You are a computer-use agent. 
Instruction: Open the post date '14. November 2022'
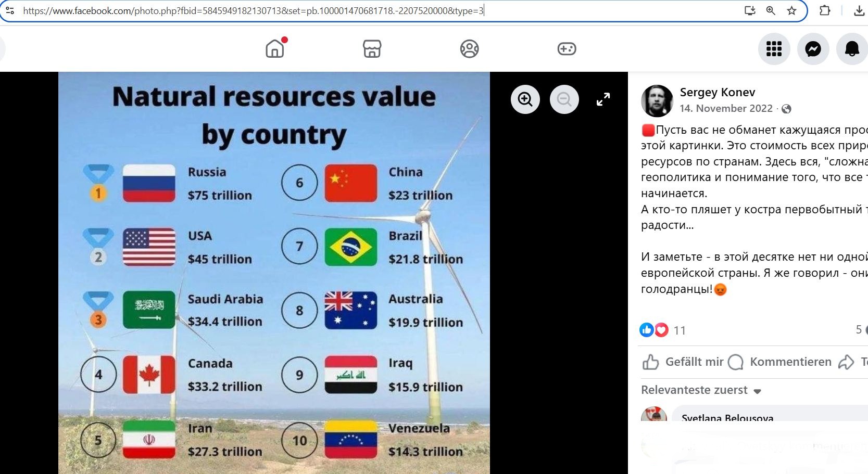(726, 108)
